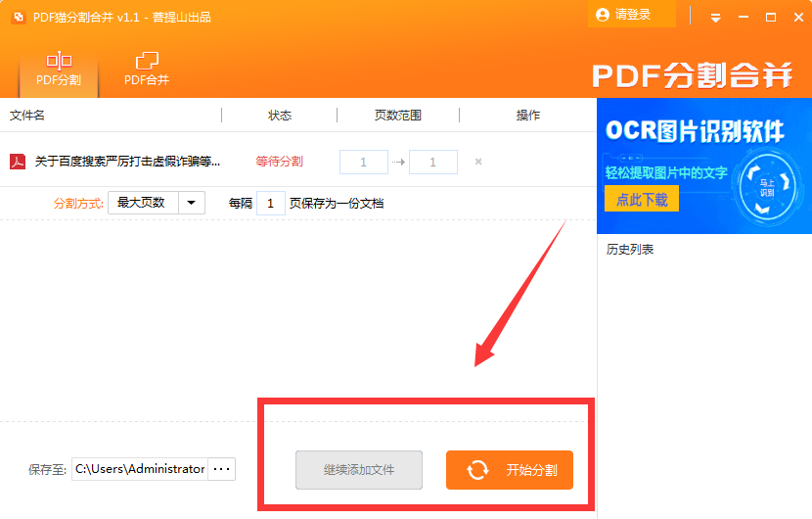
Task: Click the 状态 column header
Action: 280,116
